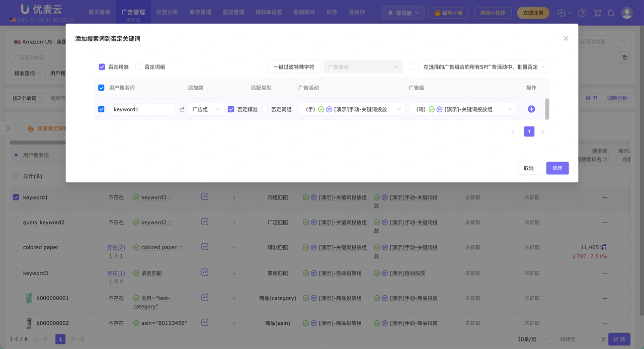Click plus icon in colored paper row

pyautogui.click(x=234, y=248)
